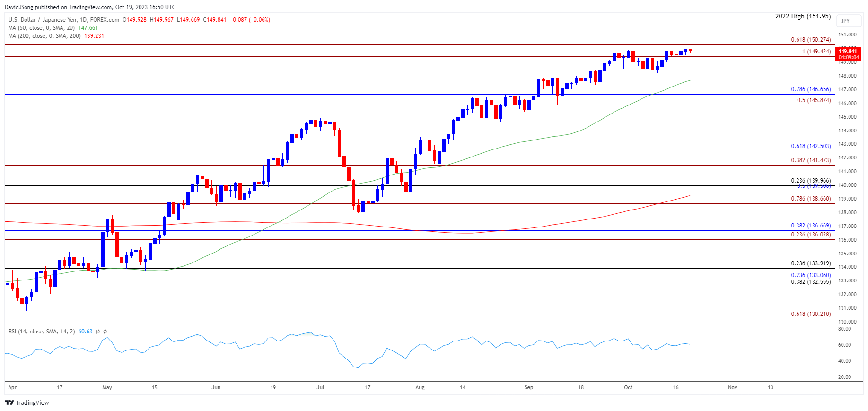This screenshot has width=868, height=411.
Task: Click the Nov label on time axis
Action: (x=733, y=387)
